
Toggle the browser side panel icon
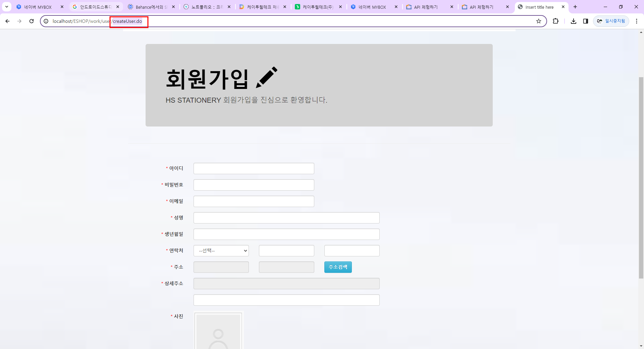pos(586,21)
